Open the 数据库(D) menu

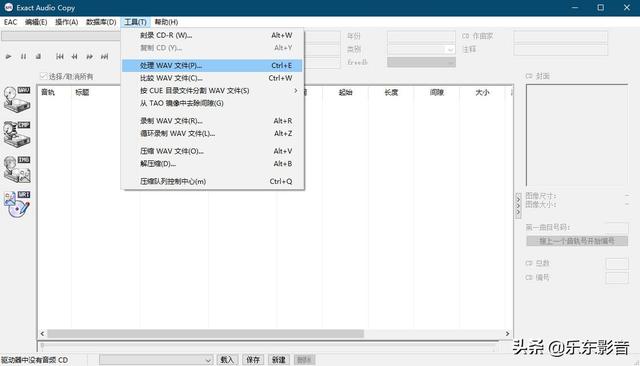pyautogui.click(x=101, y=22)
